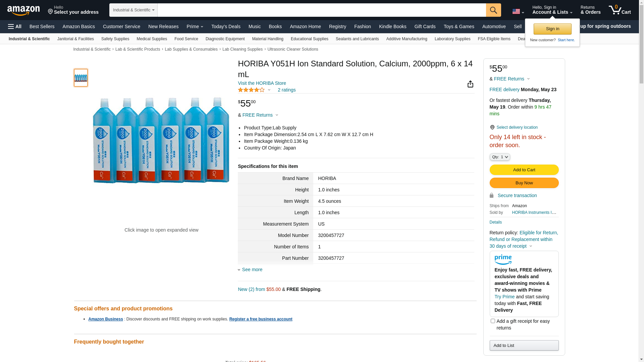Open Today's Deals in the navigation bar
This screenshot has width=644, height=362.
(226, 26)
